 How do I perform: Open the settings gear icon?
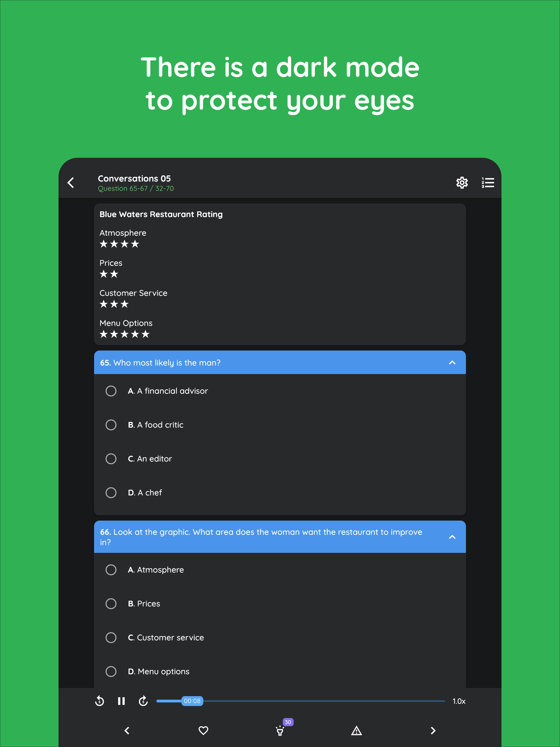(462, 183)
